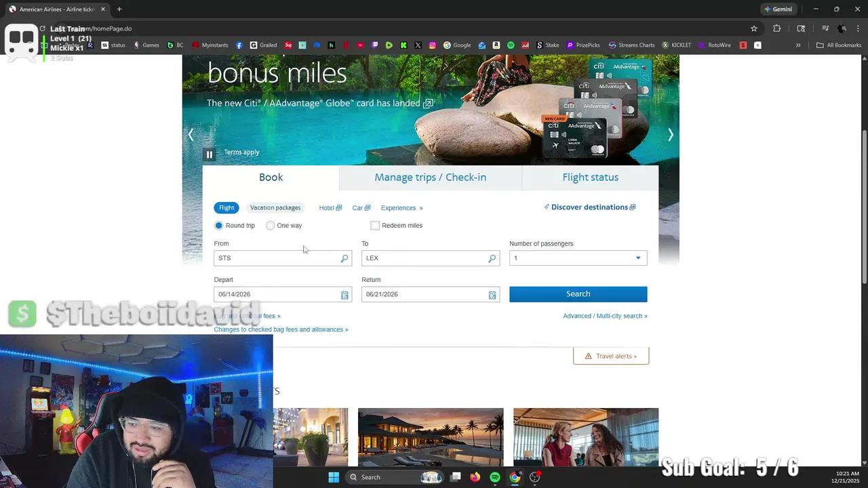Open the Return date calendar icon
Screen dimensions: 868x488
point(492,295)
